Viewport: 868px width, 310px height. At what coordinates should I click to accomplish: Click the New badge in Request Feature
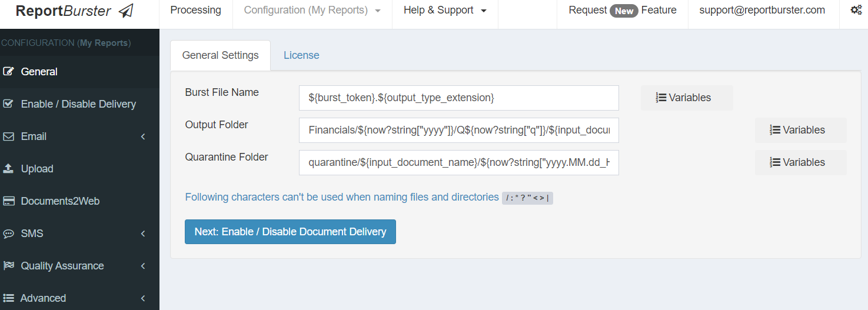(624, 11)
